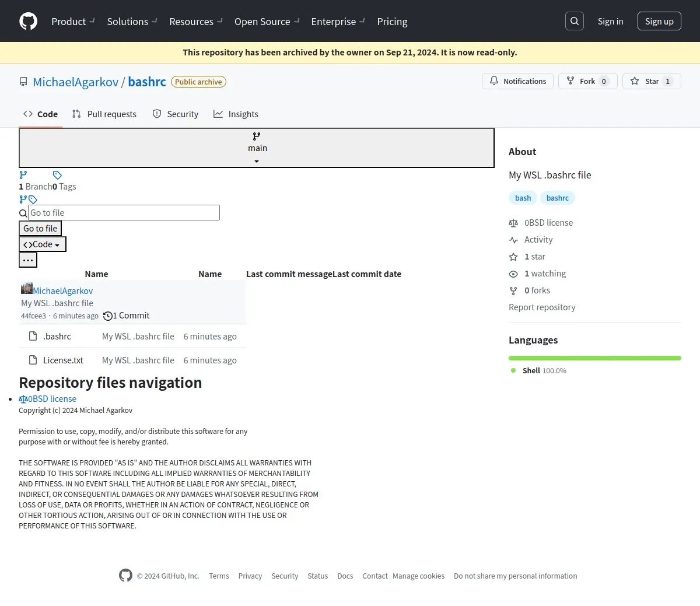Open MichaelAgarkov owner link in title
Viewport: 700px width, 606px height.
coord(76,82)
